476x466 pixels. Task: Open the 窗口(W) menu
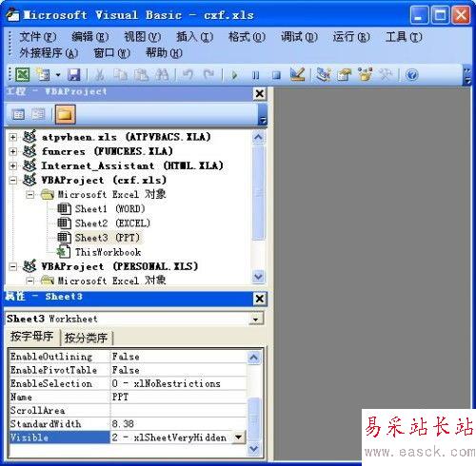(x=111, y=53)
